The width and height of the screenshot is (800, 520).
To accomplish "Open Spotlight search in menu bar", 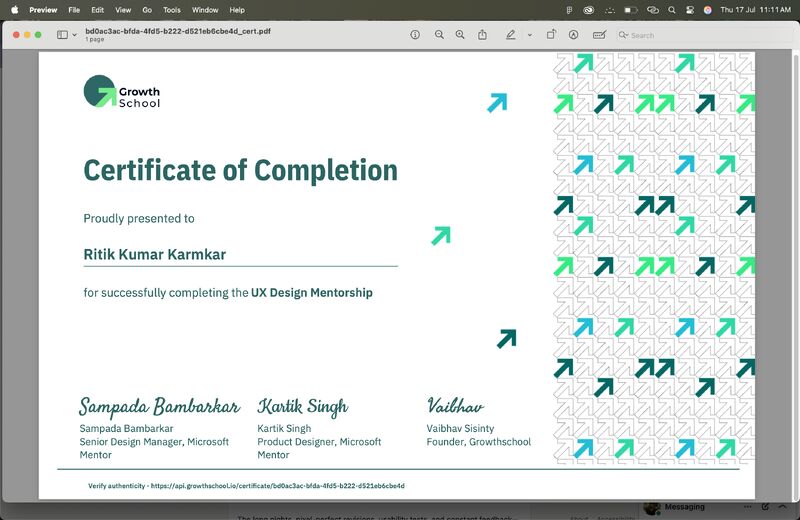I will click(672, 10).
